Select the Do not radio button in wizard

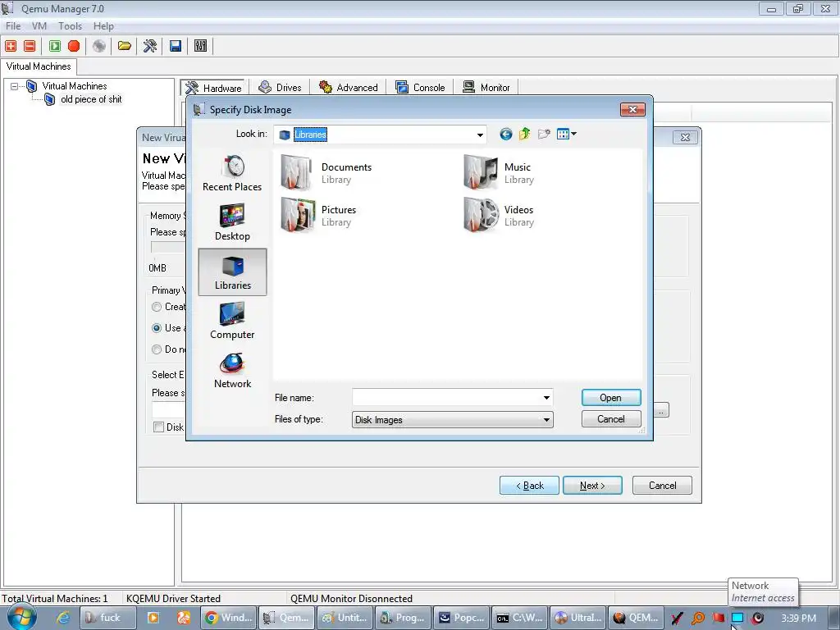point(157,349)
